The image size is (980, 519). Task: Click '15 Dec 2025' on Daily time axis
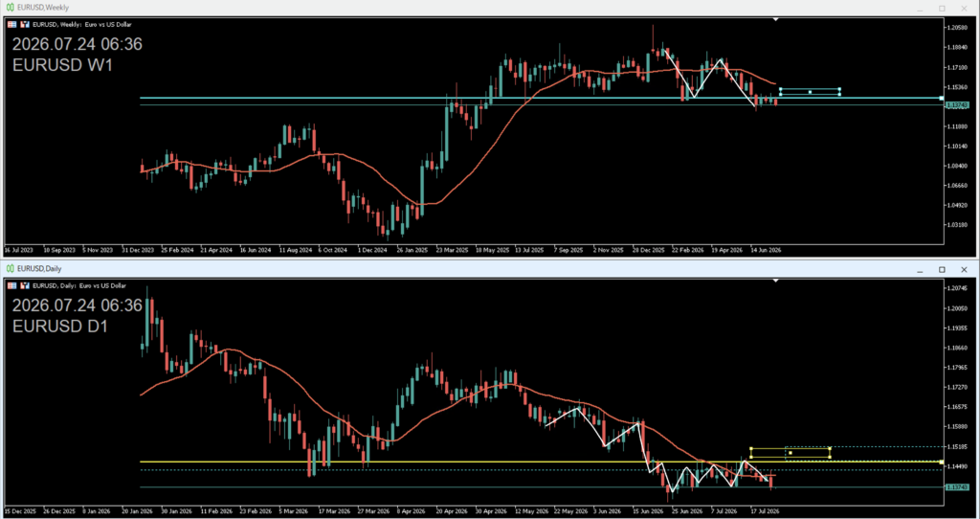[x=20, y=511]
